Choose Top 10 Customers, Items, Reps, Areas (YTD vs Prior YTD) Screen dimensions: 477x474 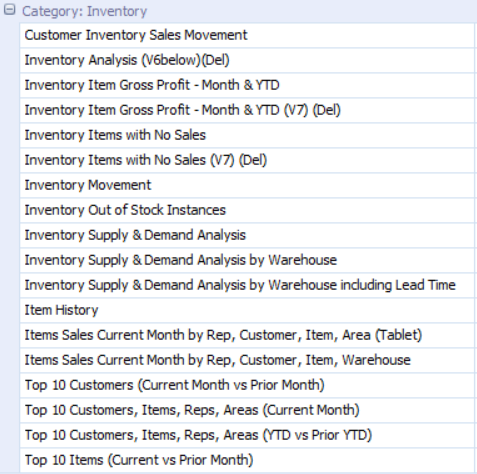pyautogui.click(x=247, y=435)
